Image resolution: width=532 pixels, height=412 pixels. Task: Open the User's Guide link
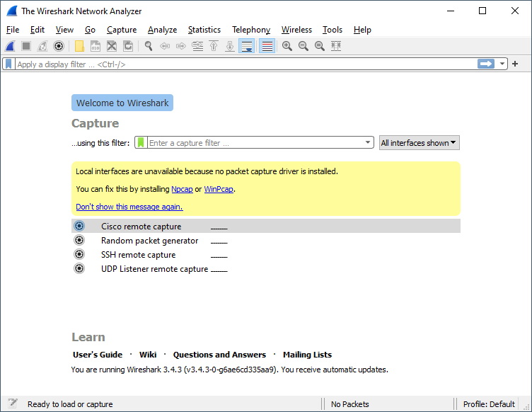point(98,355)
